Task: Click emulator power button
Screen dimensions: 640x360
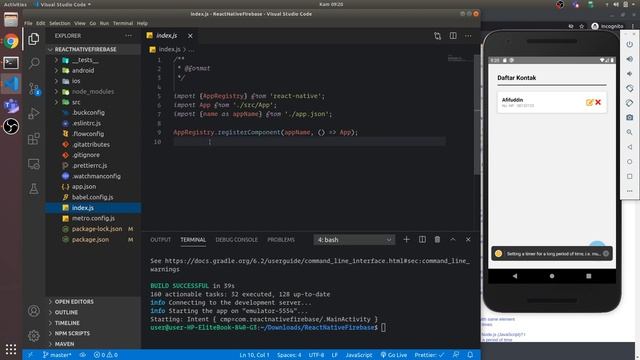Action: point(629,44)
